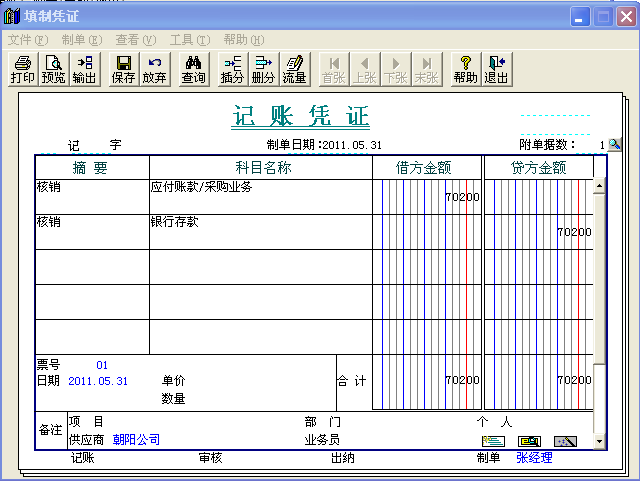Close the 填制凭证 window

(x=627, y=17)
